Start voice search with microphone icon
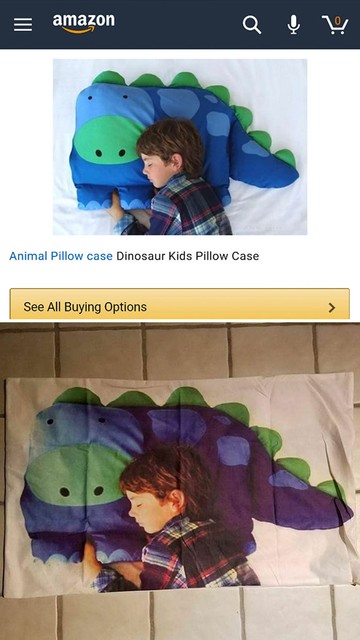This screenshot has width=360, height=640. (293, 25)
